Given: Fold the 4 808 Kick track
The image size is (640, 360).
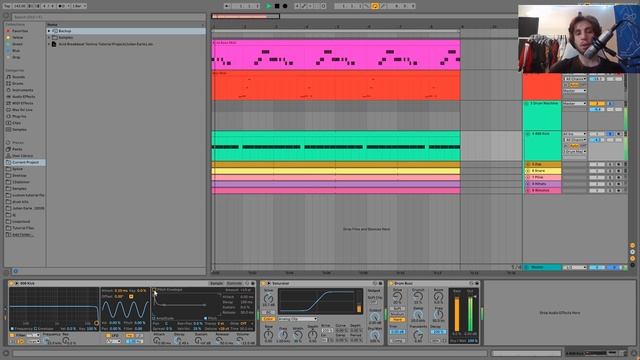Looking at the screenshot, I should coord(528,134).
